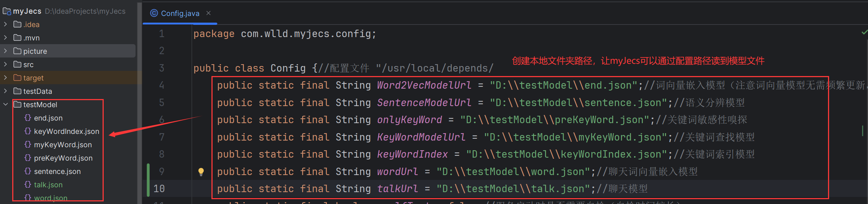Click line number 10 in the gutter
This screenshot has width=868, height=204.
click(x=159, y=189)
